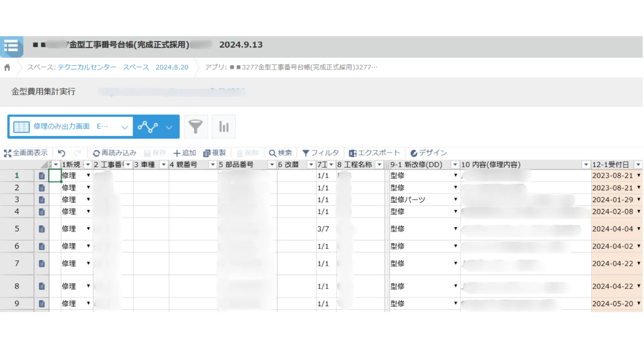Select the graph view line-chart icon

(x=148, y=127)
